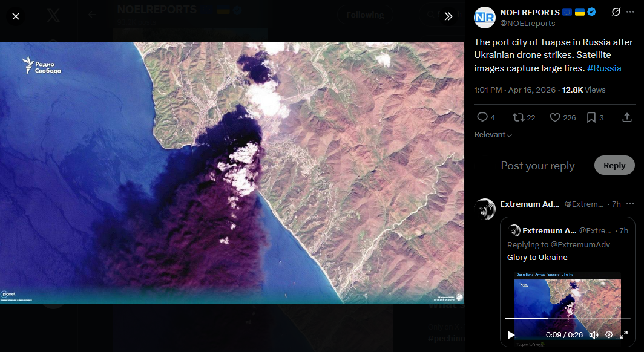The height and width of the screenshot is (352, 644).
Task: Play the embedded video
Action: 511,335
